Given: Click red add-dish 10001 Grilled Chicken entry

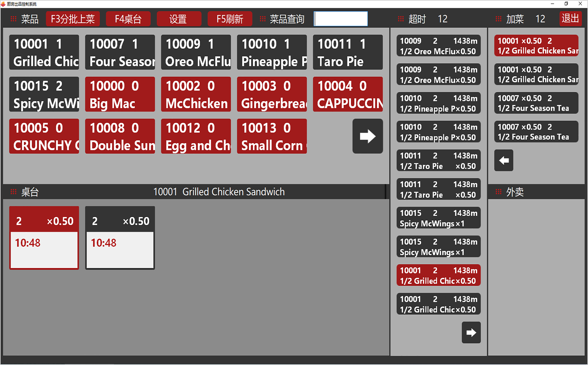Looking at the screenshot, I should (536, 46).
